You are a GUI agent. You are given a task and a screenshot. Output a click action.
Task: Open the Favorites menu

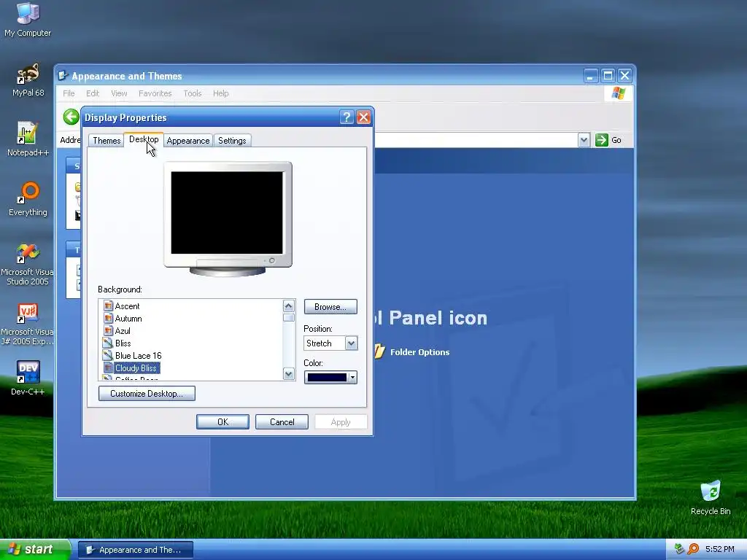(155, 93)
